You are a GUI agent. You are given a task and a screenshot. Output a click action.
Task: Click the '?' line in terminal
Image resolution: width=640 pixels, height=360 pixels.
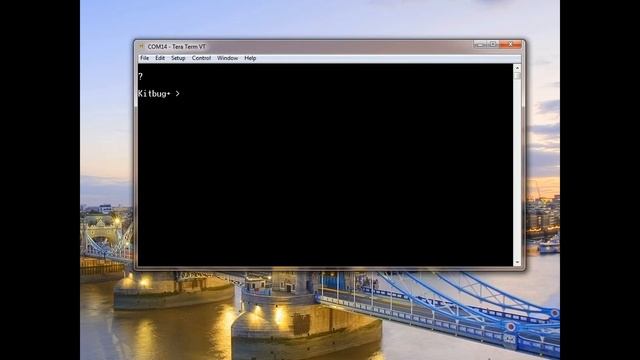(140, 76)
